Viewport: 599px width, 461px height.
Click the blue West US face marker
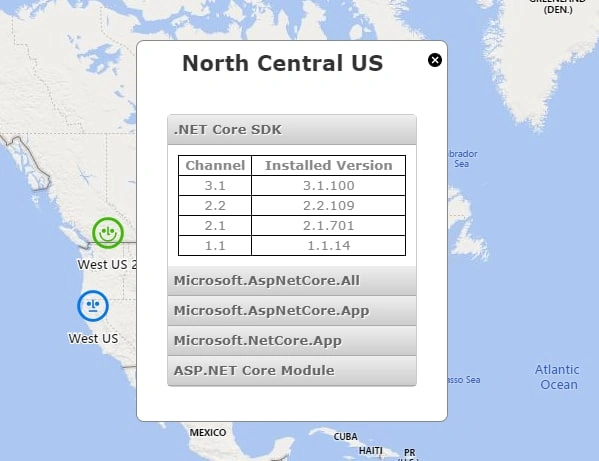pos(93,306)
